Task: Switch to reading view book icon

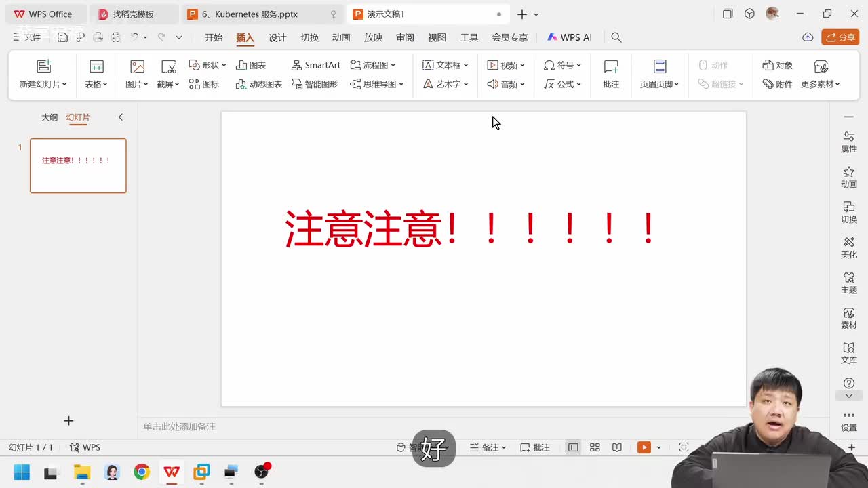Action: (x=617, y=447)
